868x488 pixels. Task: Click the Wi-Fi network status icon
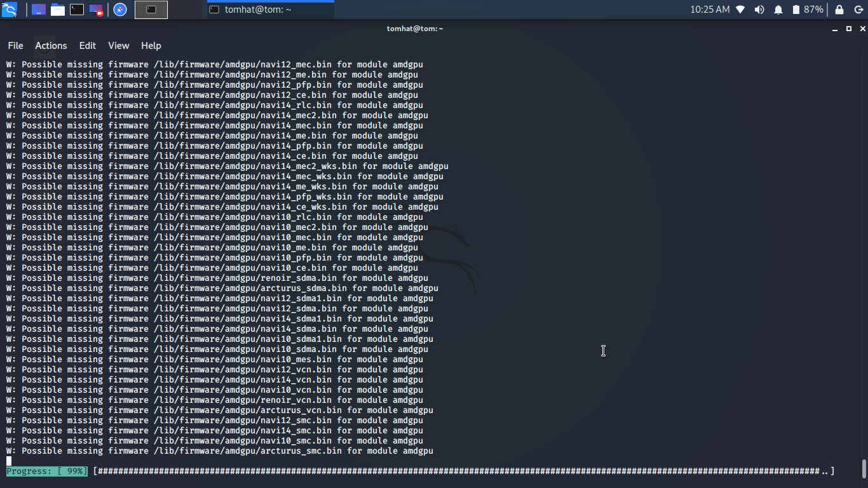pos(740,10)
